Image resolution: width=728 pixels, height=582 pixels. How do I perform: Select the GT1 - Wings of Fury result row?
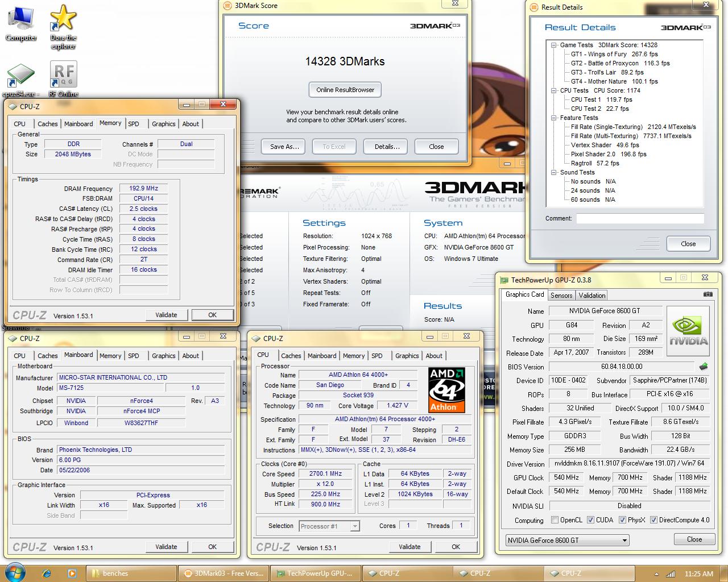click(x=614, y=54)
